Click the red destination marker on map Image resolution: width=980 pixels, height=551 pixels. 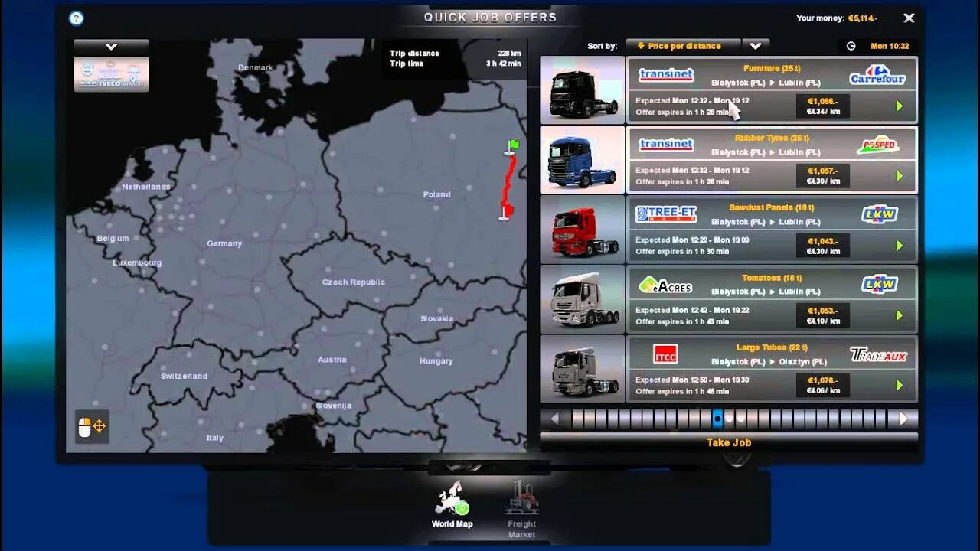click(505, 212)
